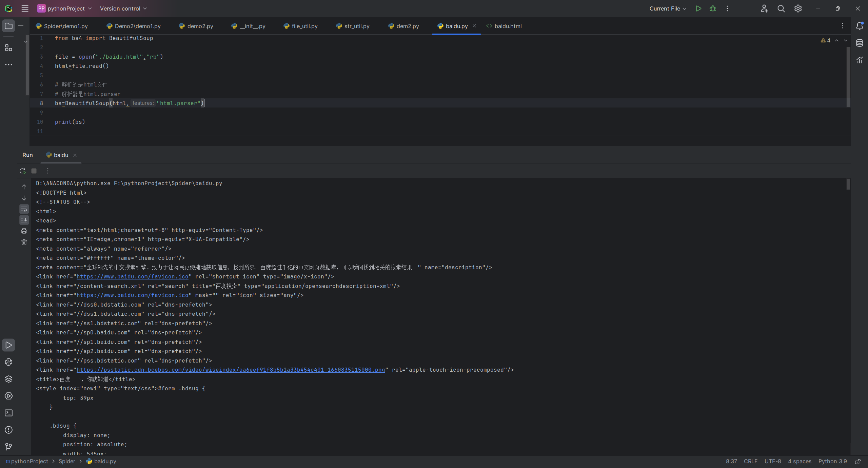This screenshot has width=868, height=468.
Task: Open the Project tool window
Action: coord(8,26)
